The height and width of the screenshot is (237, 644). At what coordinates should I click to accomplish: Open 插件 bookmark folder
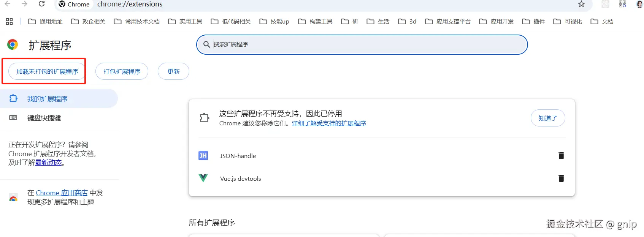533,22
